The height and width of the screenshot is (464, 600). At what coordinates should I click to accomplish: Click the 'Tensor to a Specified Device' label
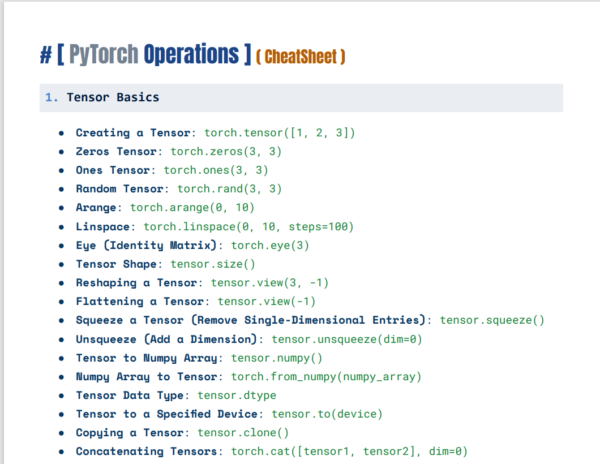166,414
